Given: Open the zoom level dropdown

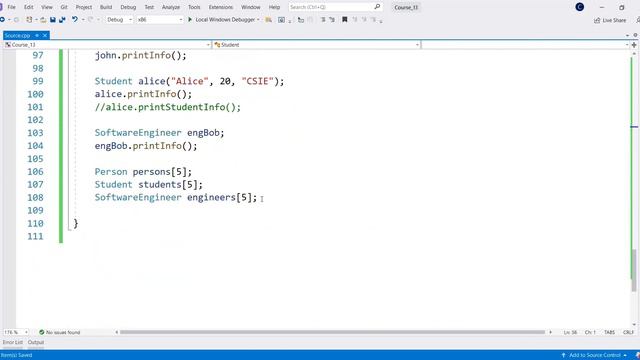Looking at the screenshot, I should pyautogui.click(x=16, y=332).
